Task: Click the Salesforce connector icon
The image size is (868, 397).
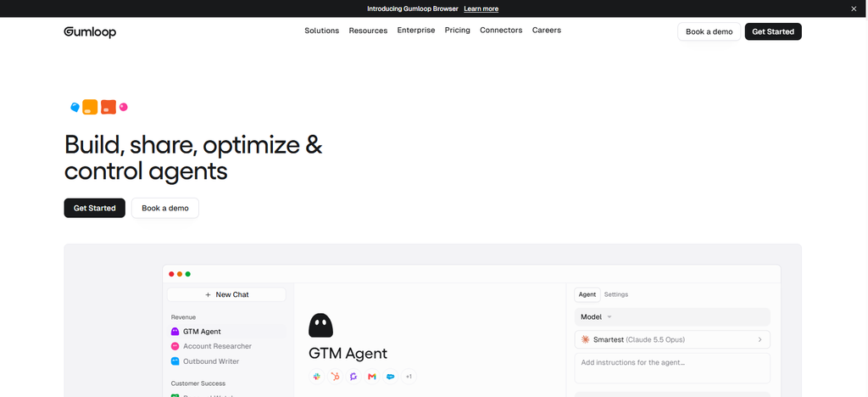Action: tap(390, 377)
